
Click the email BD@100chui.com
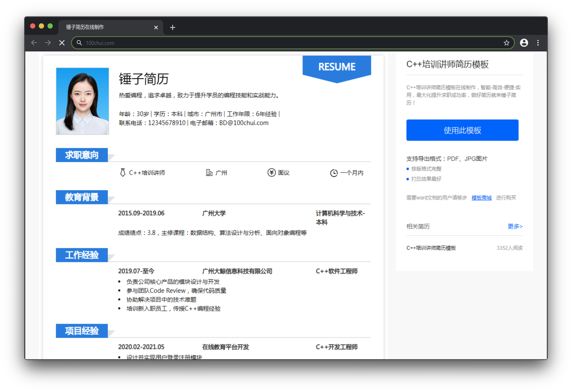click(244, 123)
